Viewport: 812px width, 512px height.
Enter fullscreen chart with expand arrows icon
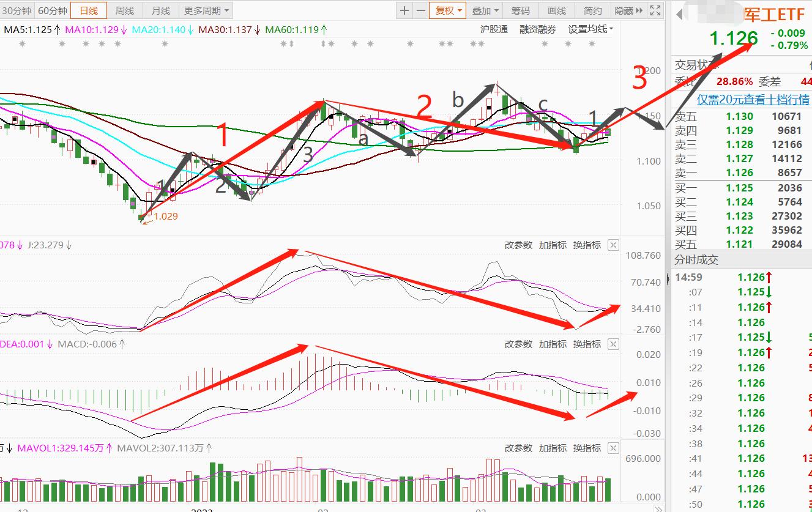coord(655,10)
